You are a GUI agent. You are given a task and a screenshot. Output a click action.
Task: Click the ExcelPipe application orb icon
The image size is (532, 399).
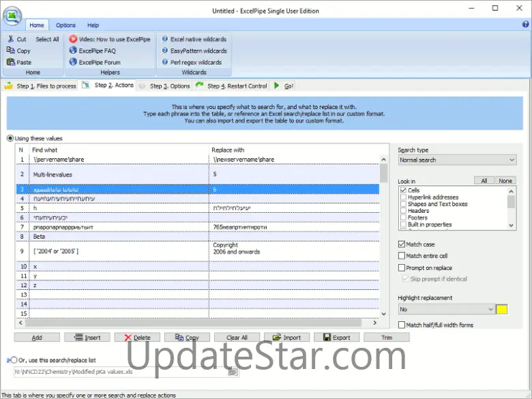coord(12,16)
